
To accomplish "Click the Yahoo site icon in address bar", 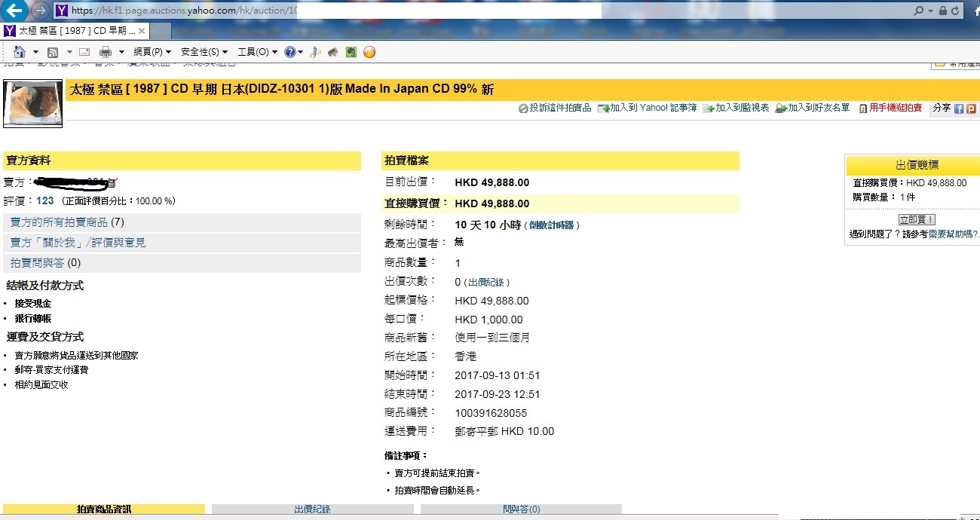I will (62, 11).
